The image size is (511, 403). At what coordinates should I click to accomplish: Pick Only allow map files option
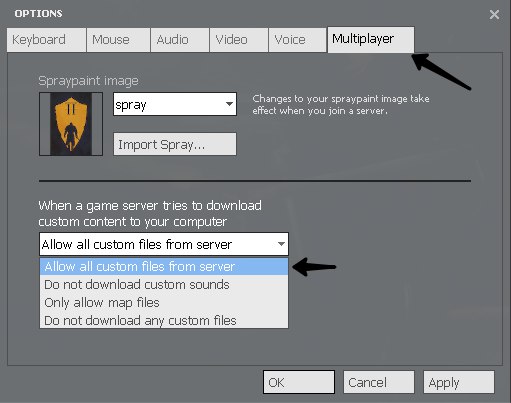(x=164, y=302)
